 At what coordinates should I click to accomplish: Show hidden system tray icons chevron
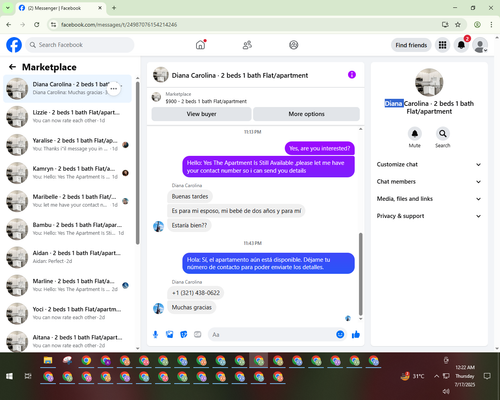tap(436, 376)
